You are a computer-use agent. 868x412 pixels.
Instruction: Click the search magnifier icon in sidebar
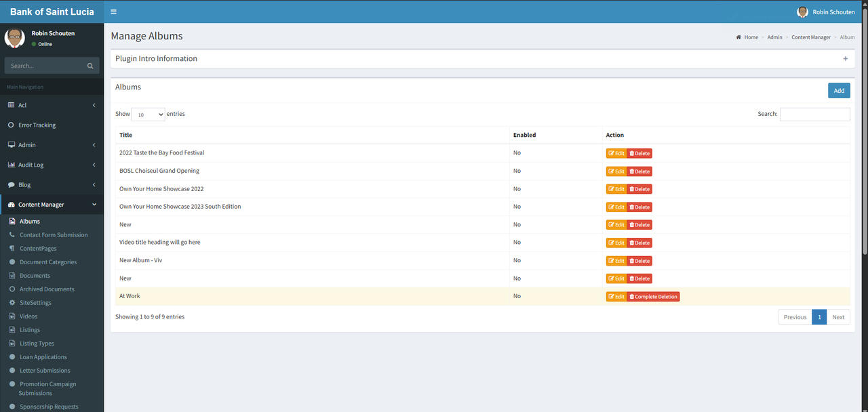(x=90, y=66)
